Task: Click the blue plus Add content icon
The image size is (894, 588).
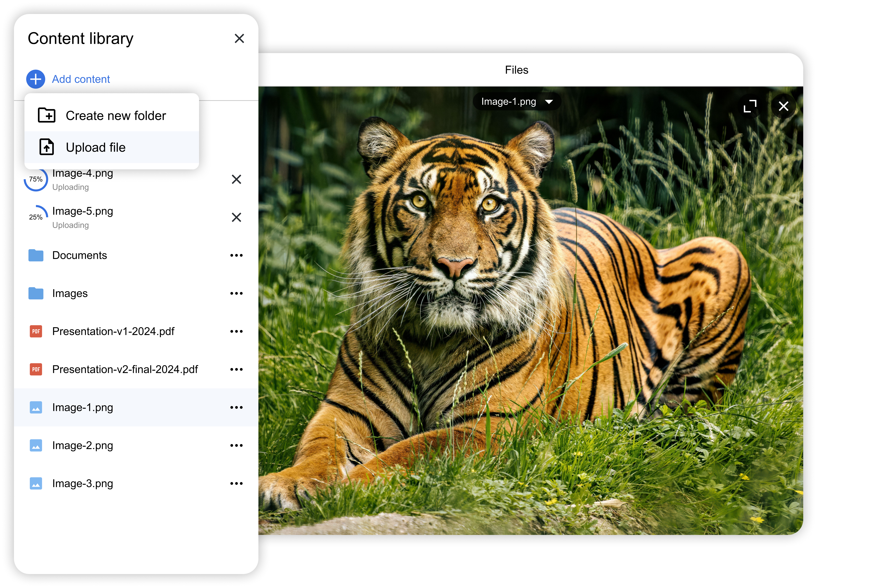Action: [36, 79]
